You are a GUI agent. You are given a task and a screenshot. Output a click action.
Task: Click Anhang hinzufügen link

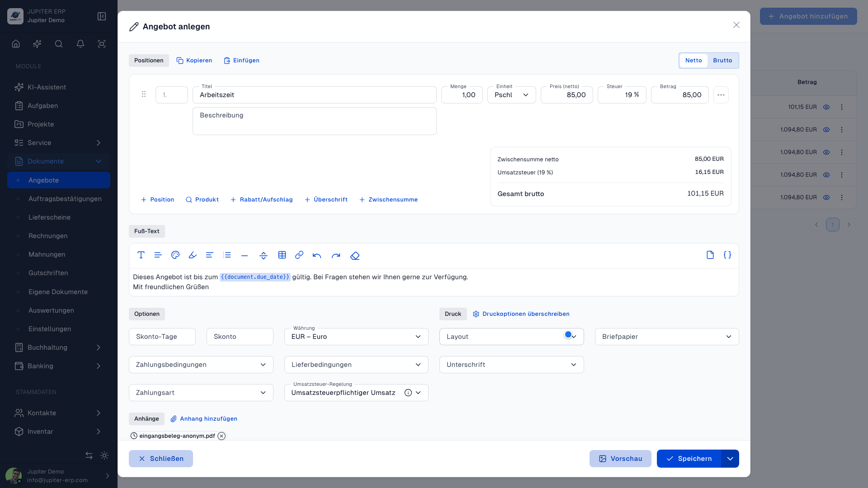(204, 419)
